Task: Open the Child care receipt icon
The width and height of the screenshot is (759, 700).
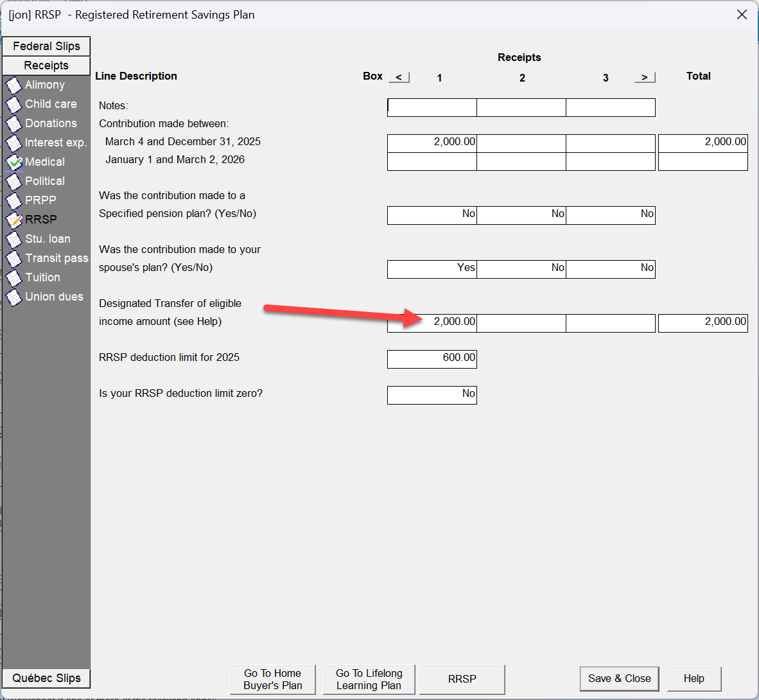Action: coord(13,104)
